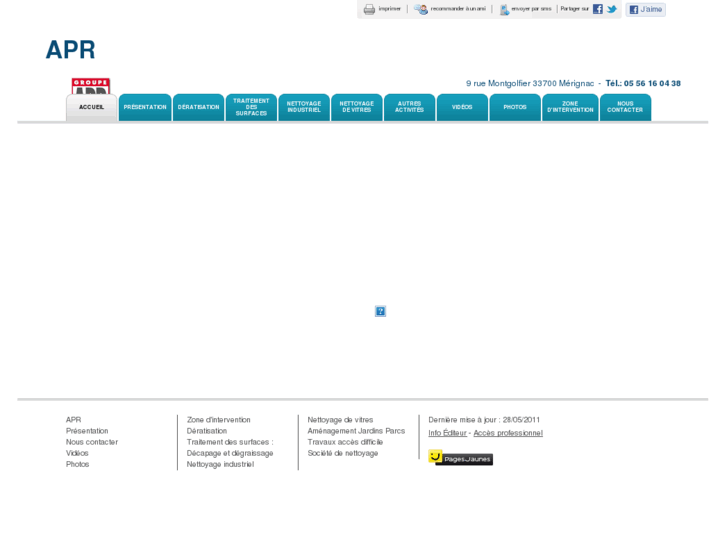
Task: Open the Nettoyage industriel tab
Action: click(304, 107)
